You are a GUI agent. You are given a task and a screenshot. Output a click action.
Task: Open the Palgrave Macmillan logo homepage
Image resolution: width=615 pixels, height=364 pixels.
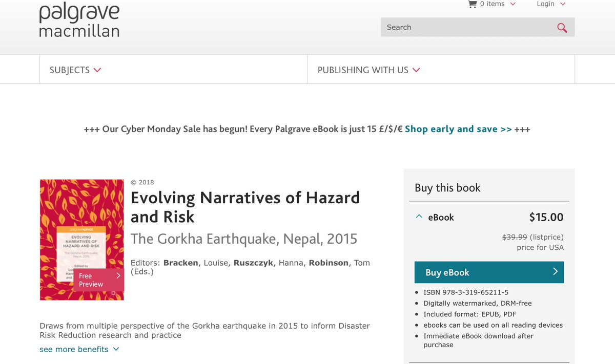(79, 20)
